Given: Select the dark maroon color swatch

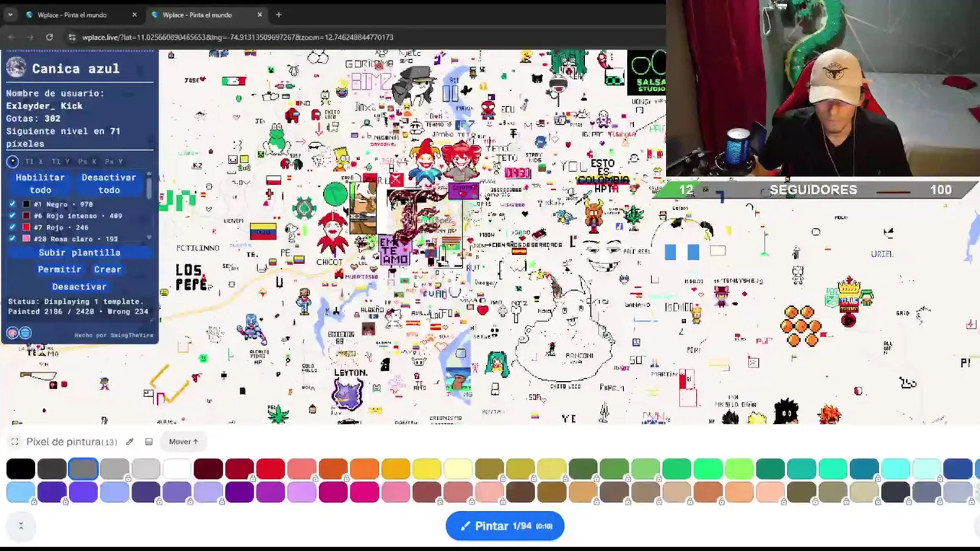Looking at the screenshot, I should click(x=208, y=468).
